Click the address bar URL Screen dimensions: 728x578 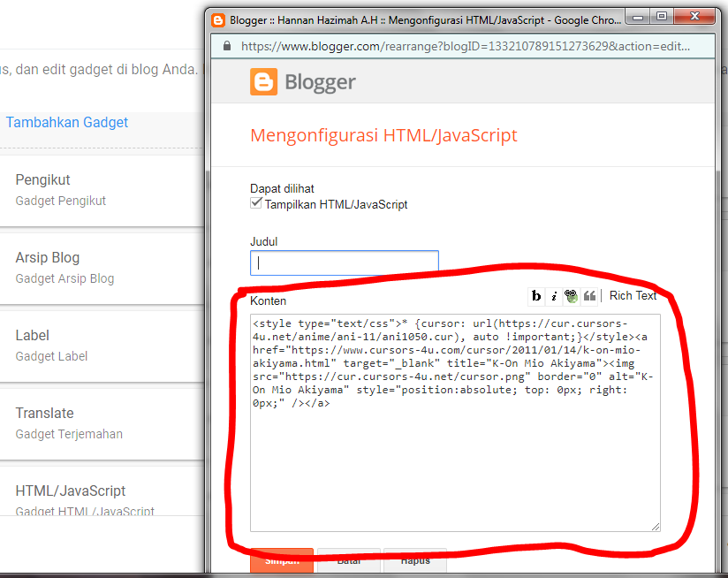pyautogui.click(x=466, y=46)
